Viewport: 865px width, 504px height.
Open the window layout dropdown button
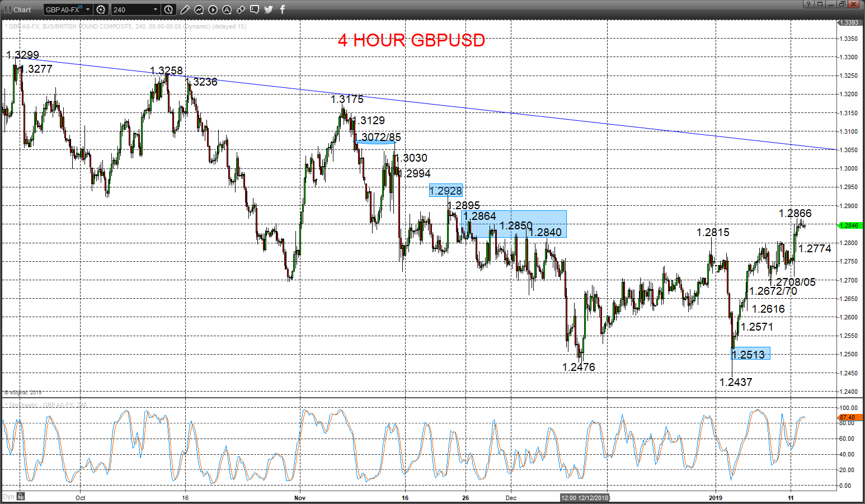click(820, 4)
